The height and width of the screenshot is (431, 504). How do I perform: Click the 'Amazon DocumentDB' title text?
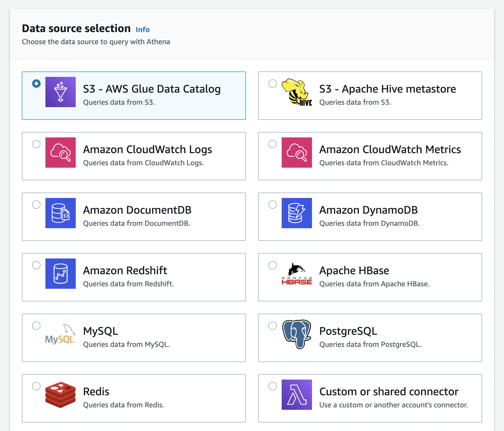tap(137, 210)
